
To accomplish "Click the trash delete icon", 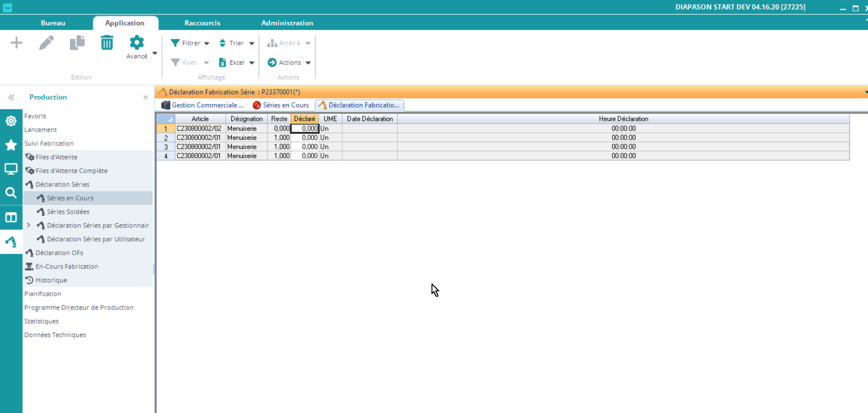I will pyautogui.click(x=107, y=43).
